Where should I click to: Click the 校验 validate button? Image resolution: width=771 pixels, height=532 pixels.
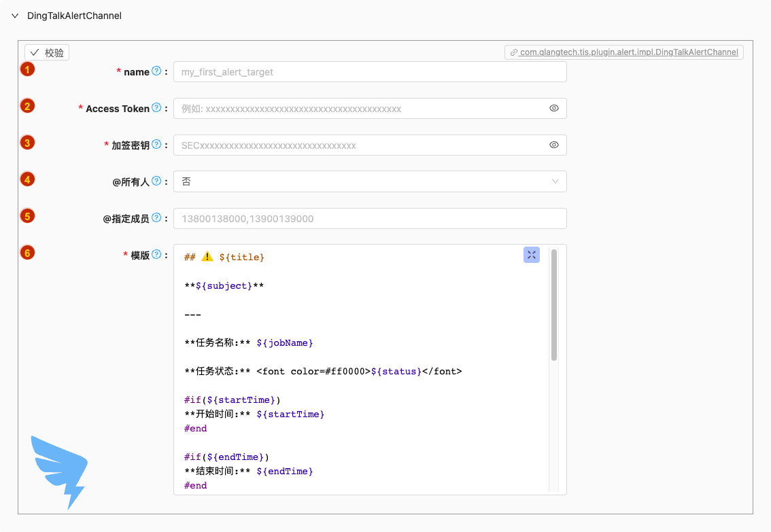tap(47, 52)
